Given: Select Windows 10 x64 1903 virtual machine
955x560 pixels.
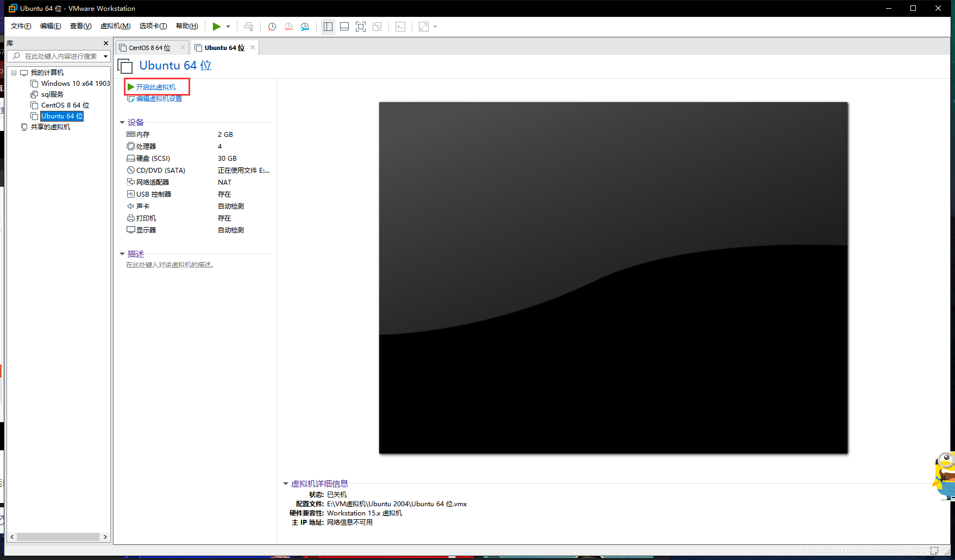Looking at the screenshot, I should coord(76,84).
